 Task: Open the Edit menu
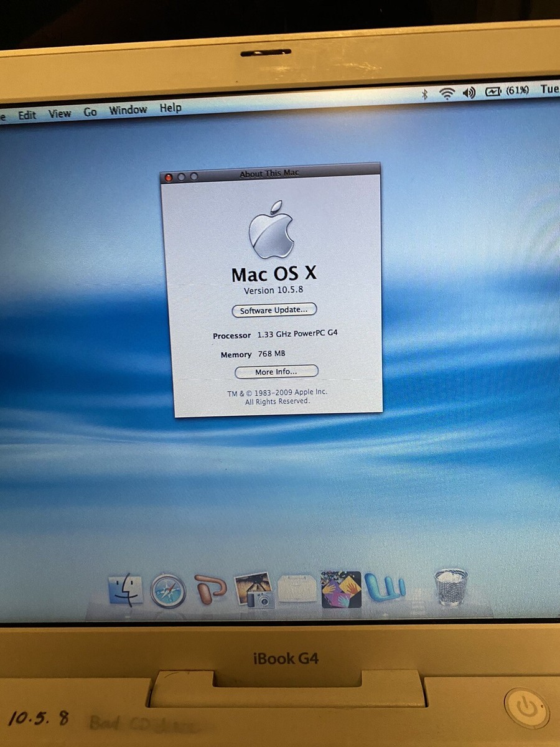pyautogui.click(x=27, y=115)
